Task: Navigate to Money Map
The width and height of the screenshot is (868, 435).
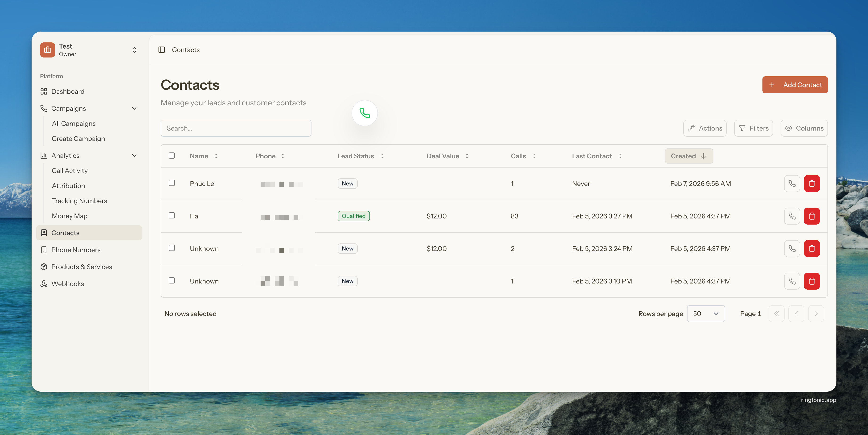Action: (70, 216)
